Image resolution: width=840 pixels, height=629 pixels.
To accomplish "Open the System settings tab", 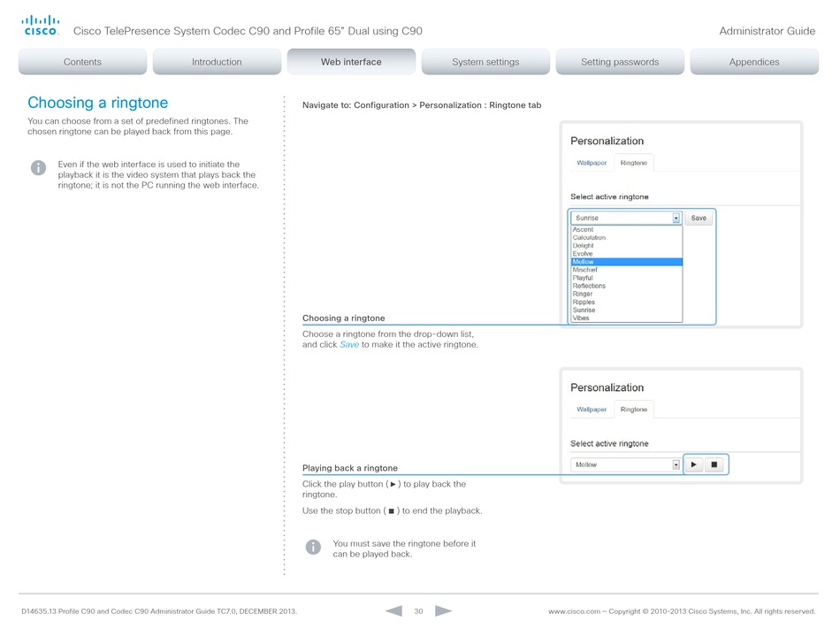I will [x=486, y=62].
